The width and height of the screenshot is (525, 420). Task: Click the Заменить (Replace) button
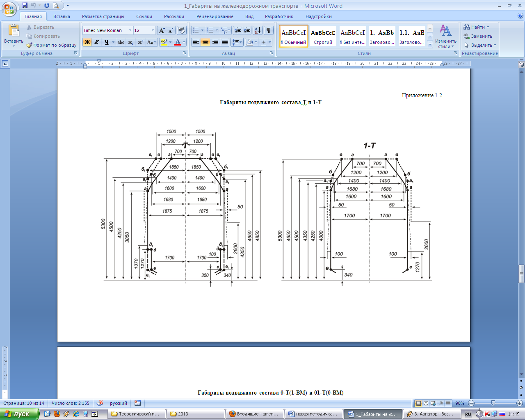pyautogui.click(x=478, y=36)
